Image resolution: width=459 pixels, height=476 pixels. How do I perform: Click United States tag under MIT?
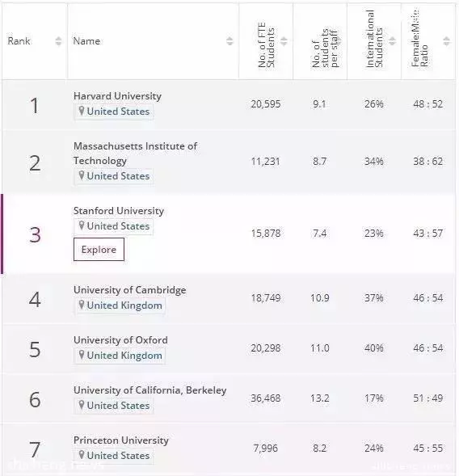113,176
